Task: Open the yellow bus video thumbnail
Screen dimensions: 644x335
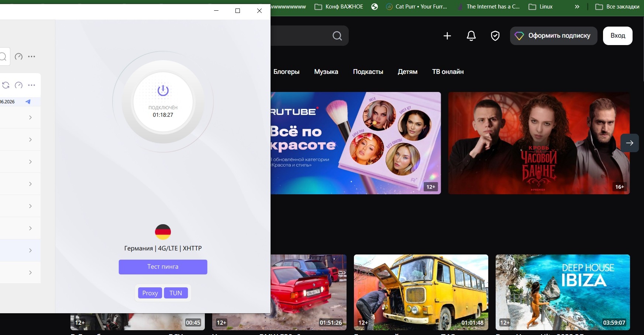Action: click(x=421, y=292)
